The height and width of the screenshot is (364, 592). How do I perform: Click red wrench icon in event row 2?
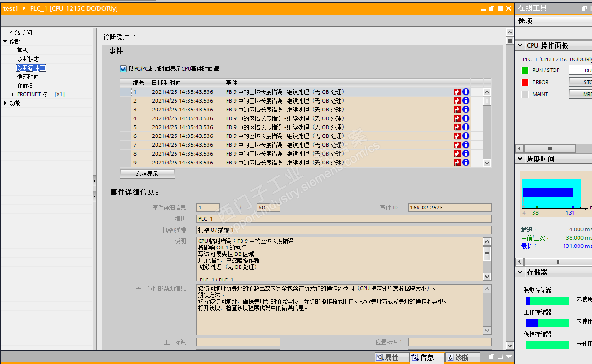click(x=457, y=101)
